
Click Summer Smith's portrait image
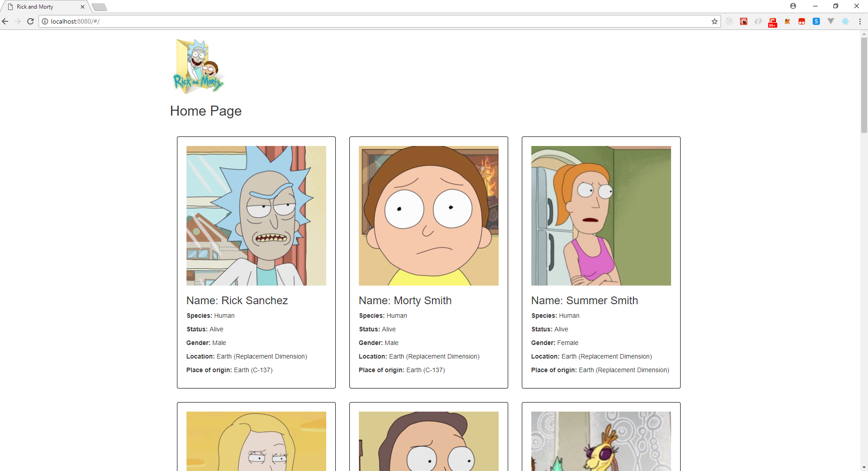[601, 216]
